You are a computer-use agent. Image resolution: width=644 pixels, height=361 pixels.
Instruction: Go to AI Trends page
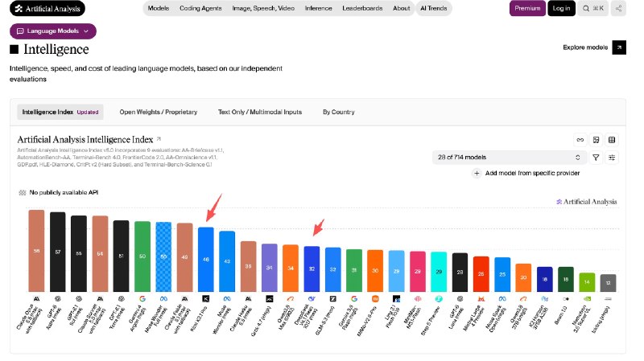[434, 8]
